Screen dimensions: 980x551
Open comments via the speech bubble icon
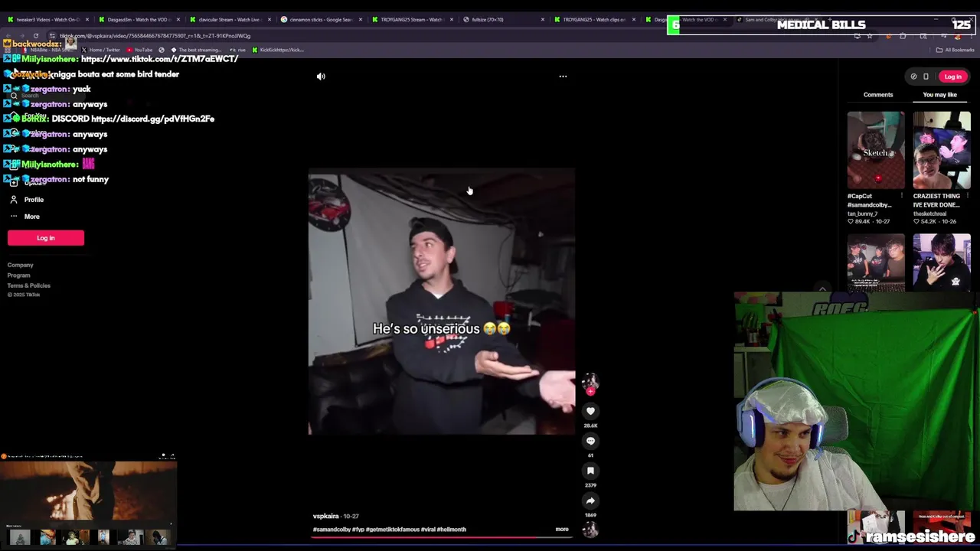(x=590, y=441)
